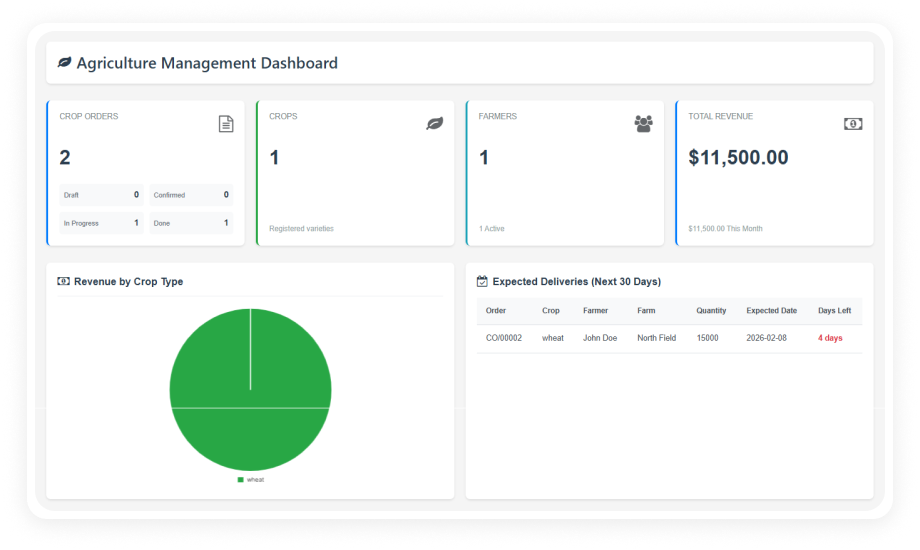Open the Draft orders count tile

click(101, 195)
